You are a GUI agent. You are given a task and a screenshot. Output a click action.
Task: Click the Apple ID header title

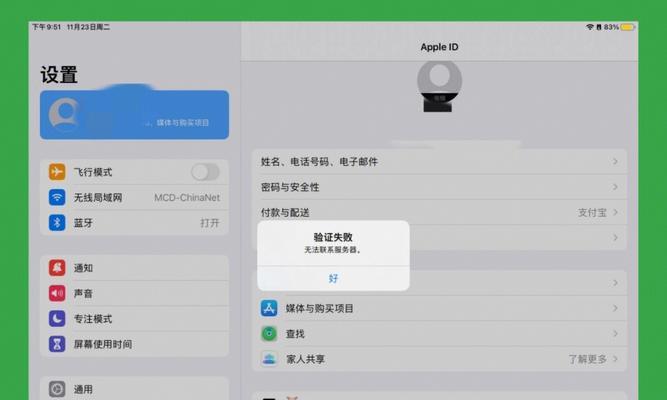[439, 47]
